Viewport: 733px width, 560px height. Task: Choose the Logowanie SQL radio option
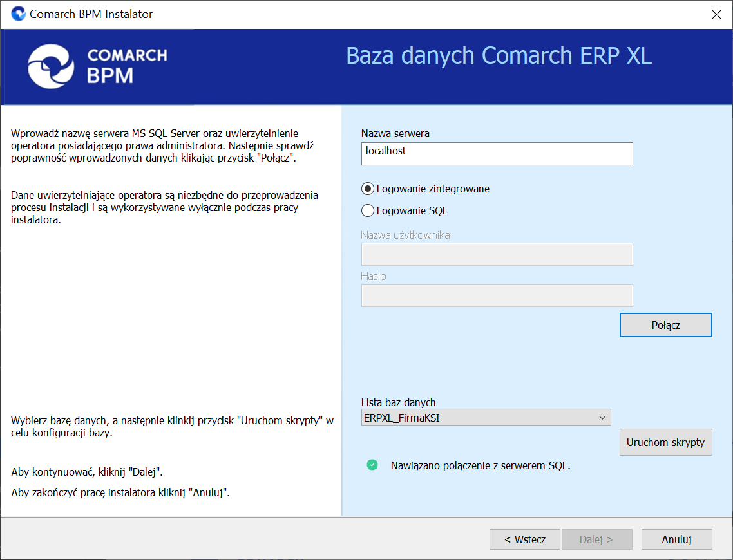[368, 210]
